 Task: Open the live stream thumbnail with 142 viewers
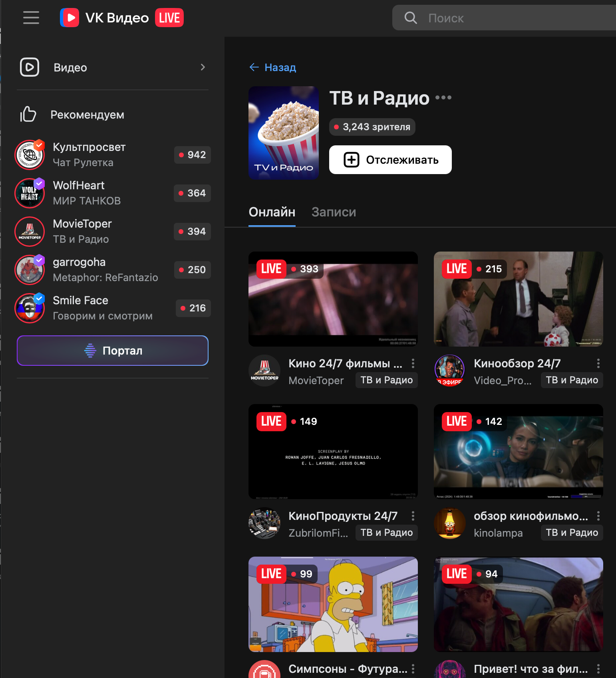[519, 452]
